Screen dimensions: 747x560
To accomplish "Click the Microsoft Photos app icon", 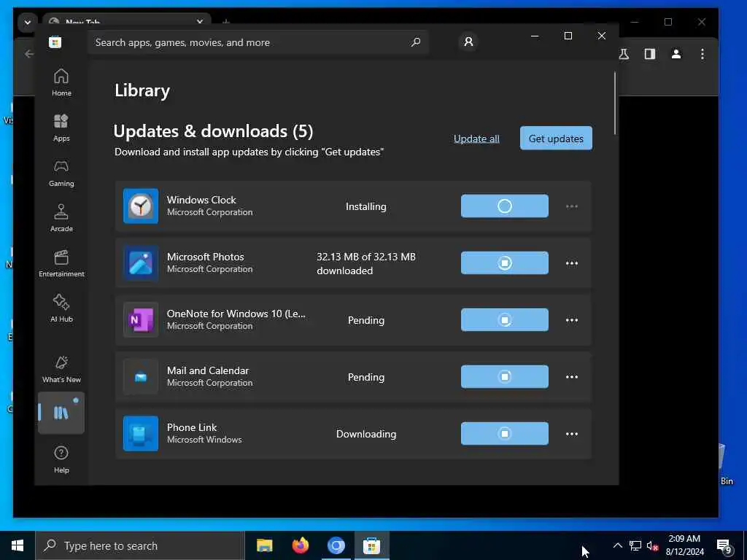I will click(x=141, y=262).
